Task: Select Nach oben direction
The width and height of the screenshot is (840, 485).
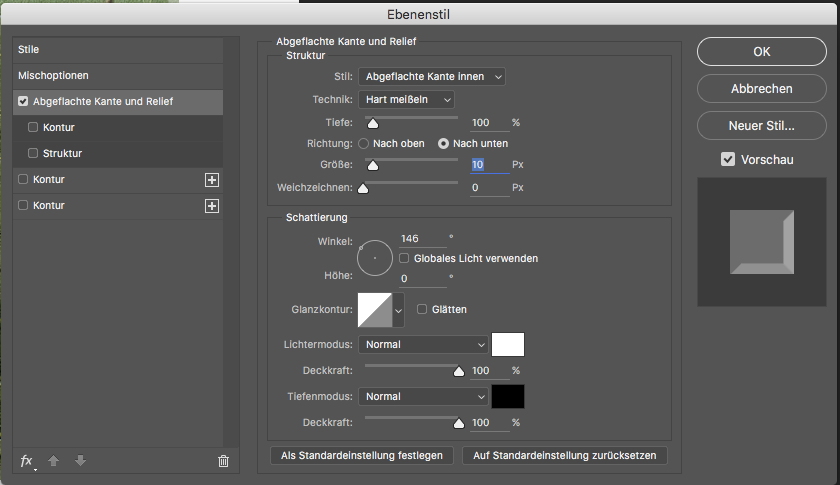Action: click(x=364, y=144)
